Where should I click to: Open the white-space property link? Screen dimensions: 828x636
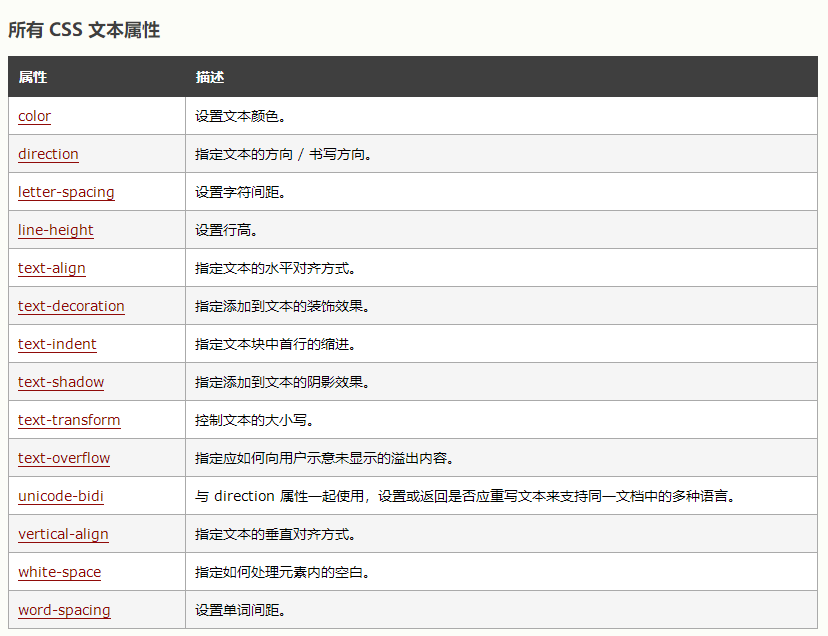58,572
